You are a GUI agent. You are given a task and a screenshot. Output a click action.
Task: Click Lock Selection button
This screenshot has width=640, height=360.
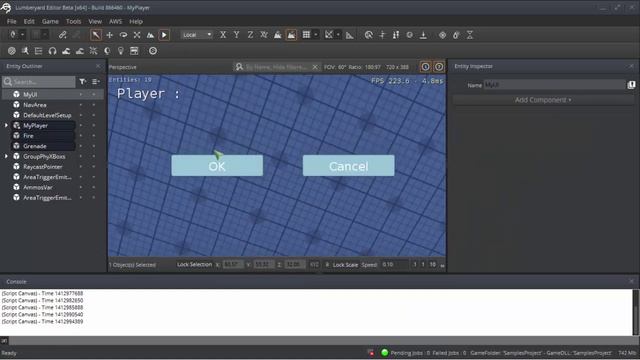[194, 264]
